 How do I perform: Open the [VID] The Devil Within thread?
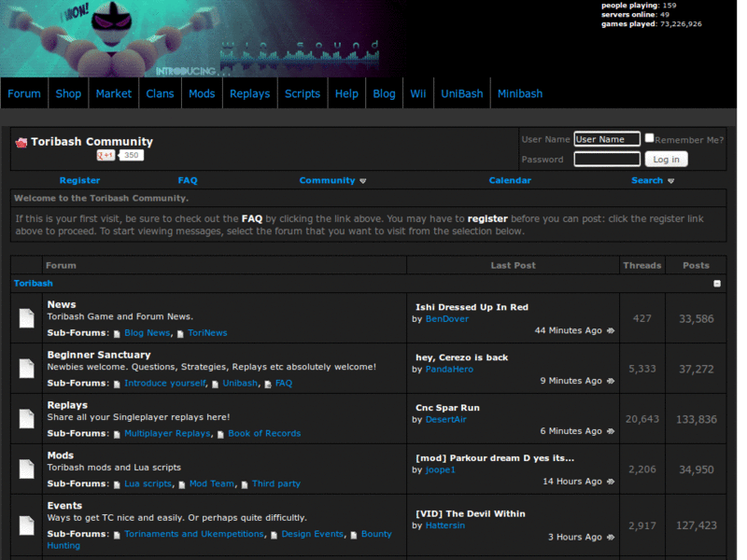(x=471, y=514)
